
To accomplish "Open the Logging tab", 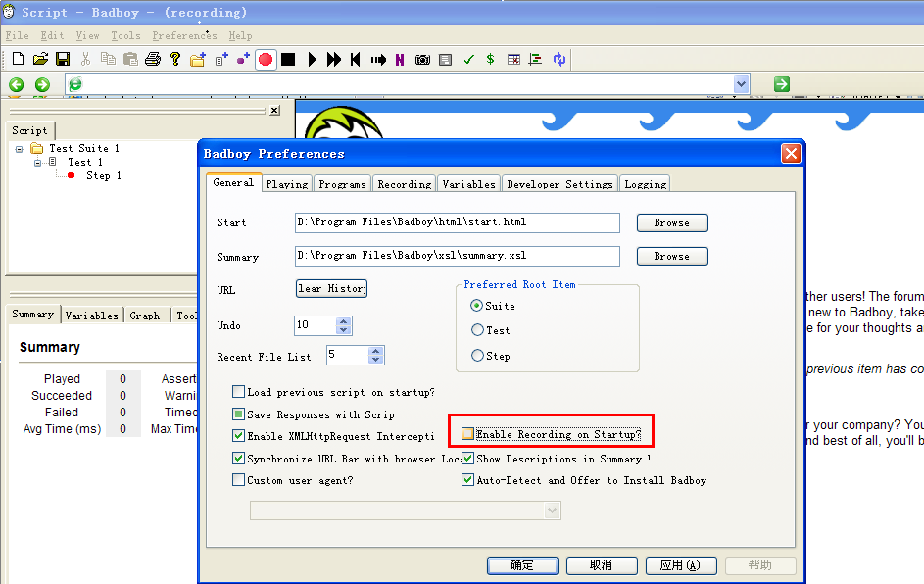I will pos(646,184).
